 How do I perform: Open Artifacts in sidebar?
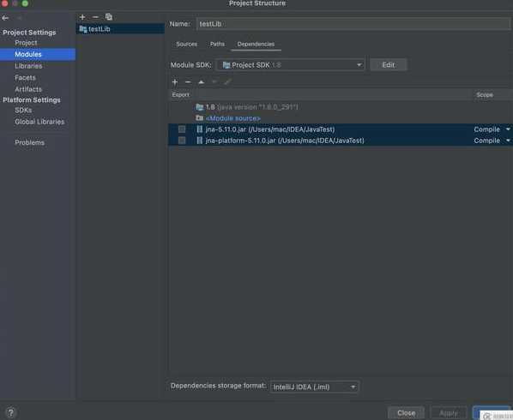pyautogui.click(x=28, y=89)
